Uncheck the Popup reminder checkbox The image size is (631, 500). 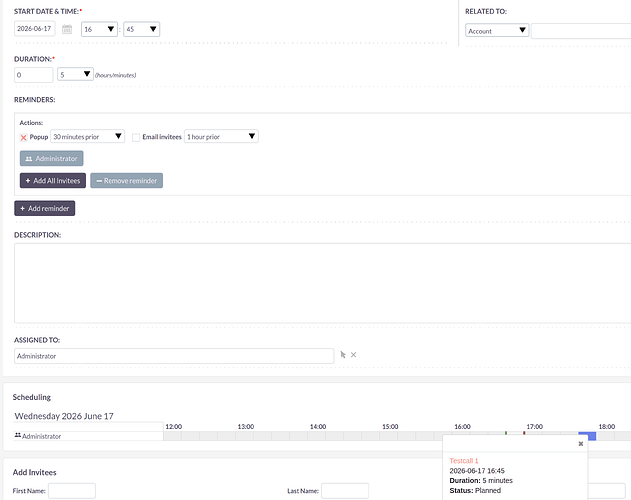pyautogui.click(x=23, y=137)
